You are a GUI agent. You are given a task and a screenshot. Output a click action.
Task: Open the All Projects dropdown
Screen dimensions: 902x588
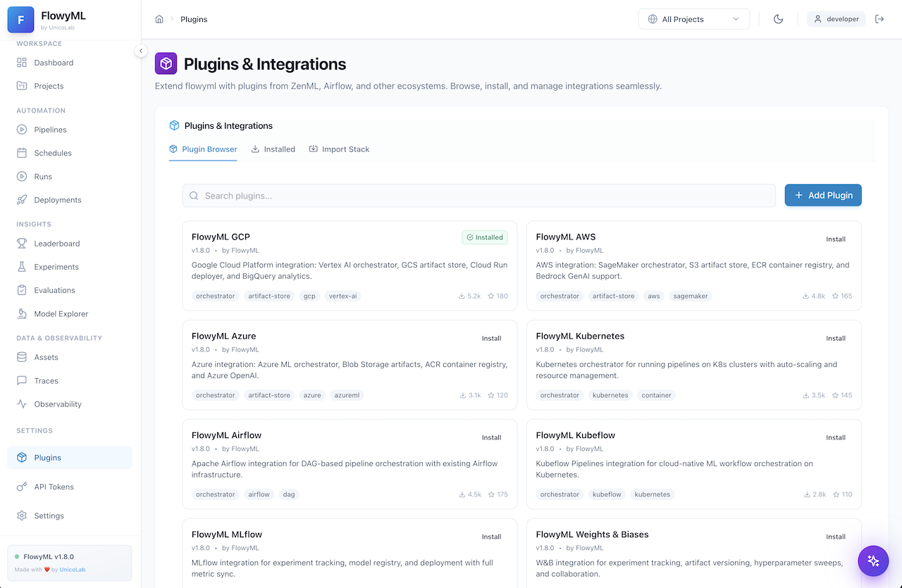point(693,19)
